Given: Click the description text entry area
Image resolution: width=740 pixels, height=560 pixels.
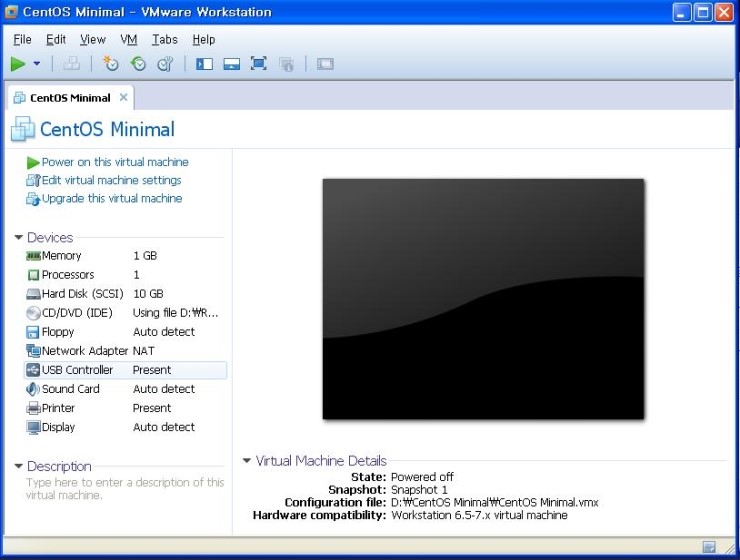Looking at the screenshot, I should [x=124, y=489].
